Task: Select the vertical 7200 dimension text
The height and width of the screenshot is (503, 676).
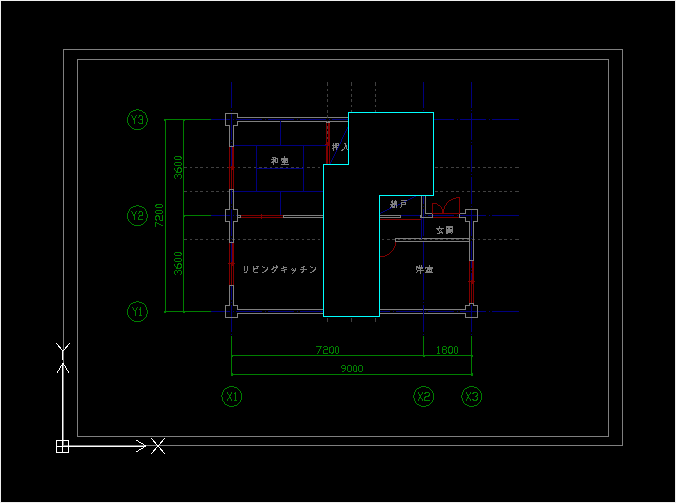Action: (x=159, y=216)
